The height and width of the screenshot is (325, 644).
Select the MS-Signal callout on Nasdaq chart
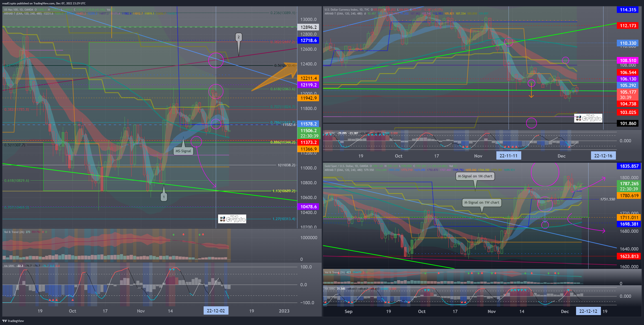click(183, 151)
